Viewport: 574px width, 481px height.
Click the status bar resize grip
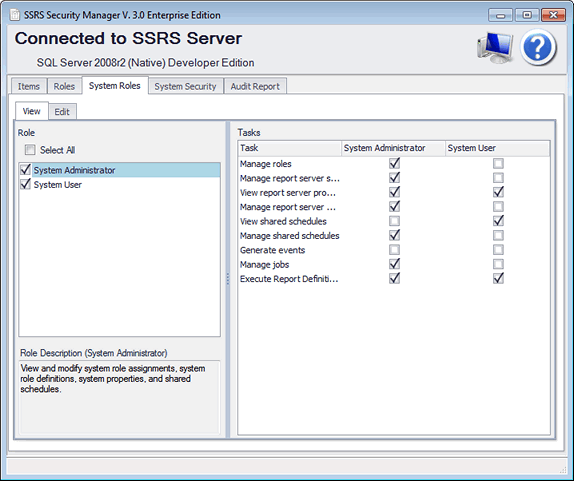563,470
